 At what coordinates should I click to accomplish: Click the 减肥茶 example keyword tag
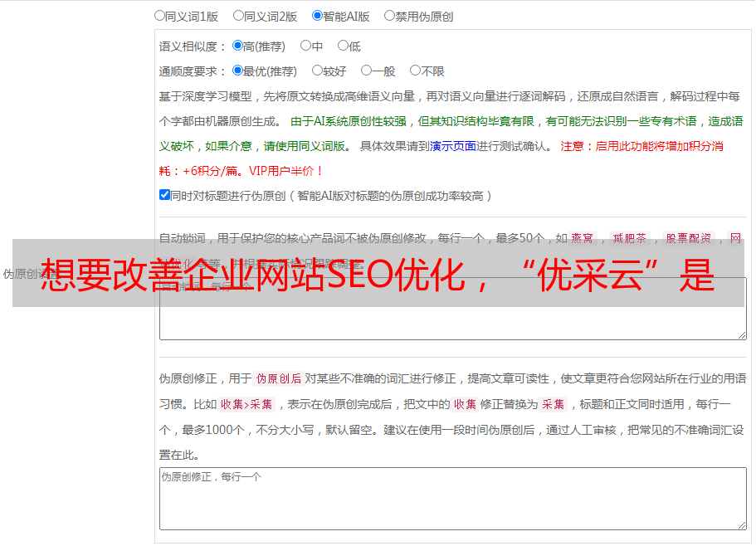tap(630, 238)
